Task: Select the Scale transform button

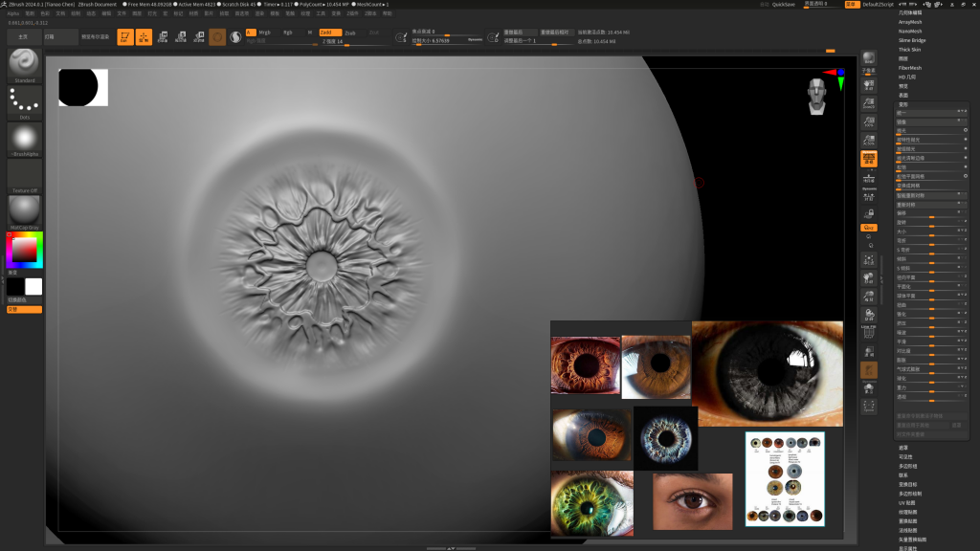Action: tap(181, 37)
